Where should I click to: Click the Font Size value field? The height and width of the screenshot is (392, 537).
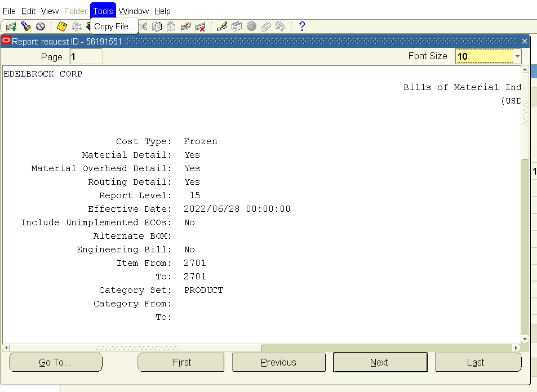[x=484, y=56]
